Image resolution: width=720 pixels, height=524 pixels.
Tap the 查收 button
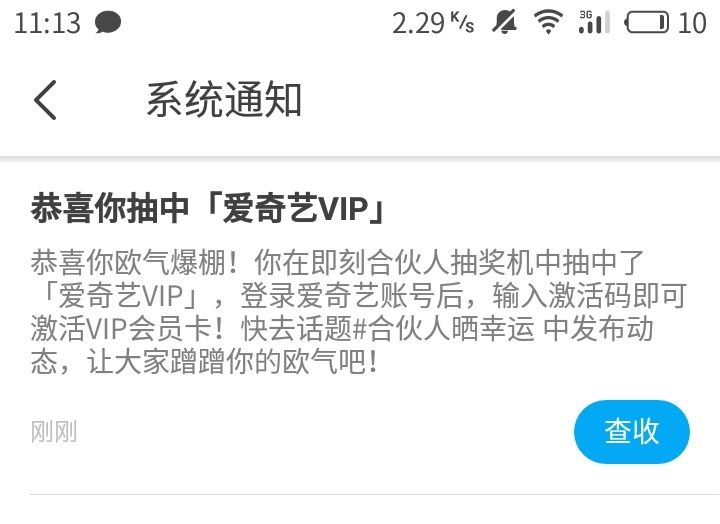[x=632, y=432]
